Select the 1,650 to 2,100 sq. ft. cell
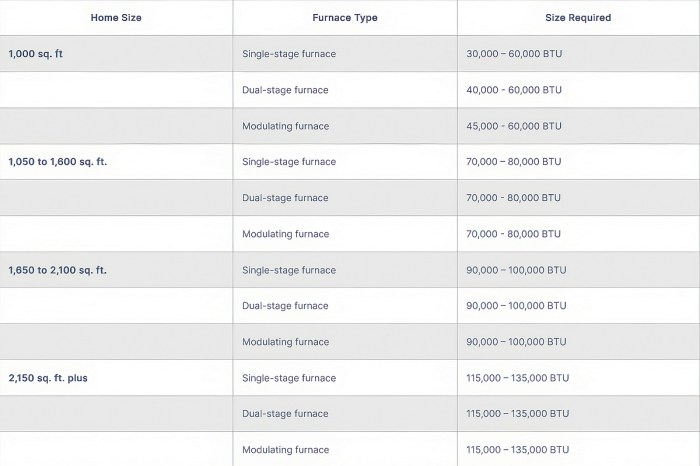This screenshot has height=466, width=700. tap(58, 270)
